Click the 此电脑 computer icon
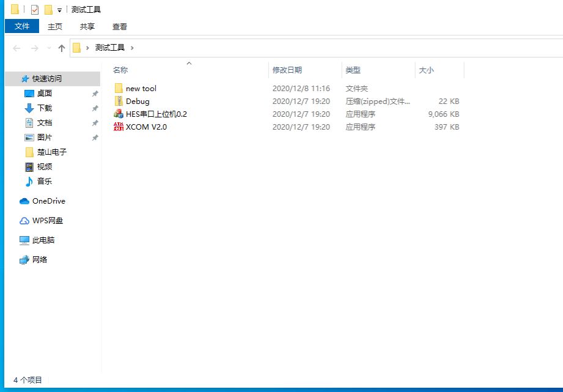The width and height of the screenshot is (563, 392). coord(24,240)
